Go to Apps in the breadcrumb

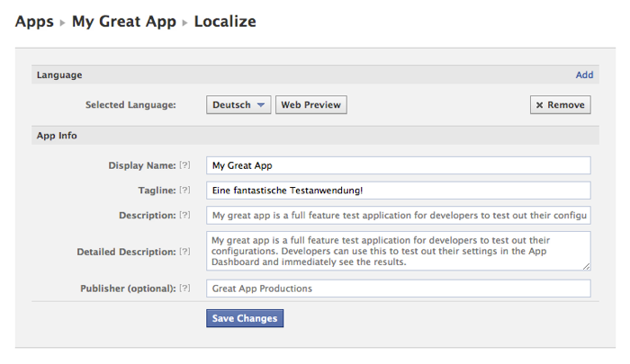pos(35,21)
